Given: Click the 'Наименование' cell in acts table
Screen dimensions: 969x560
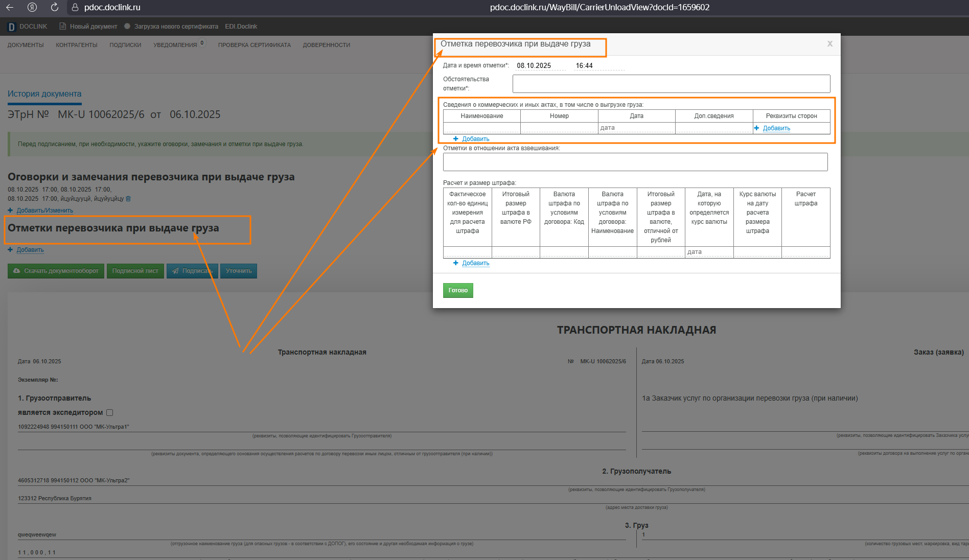Looking at the screenshot, I should [x=482, y=128].
